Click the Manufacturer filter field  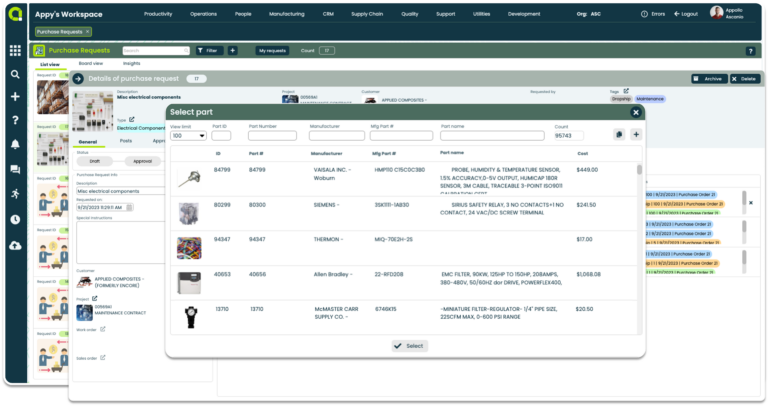336,136
